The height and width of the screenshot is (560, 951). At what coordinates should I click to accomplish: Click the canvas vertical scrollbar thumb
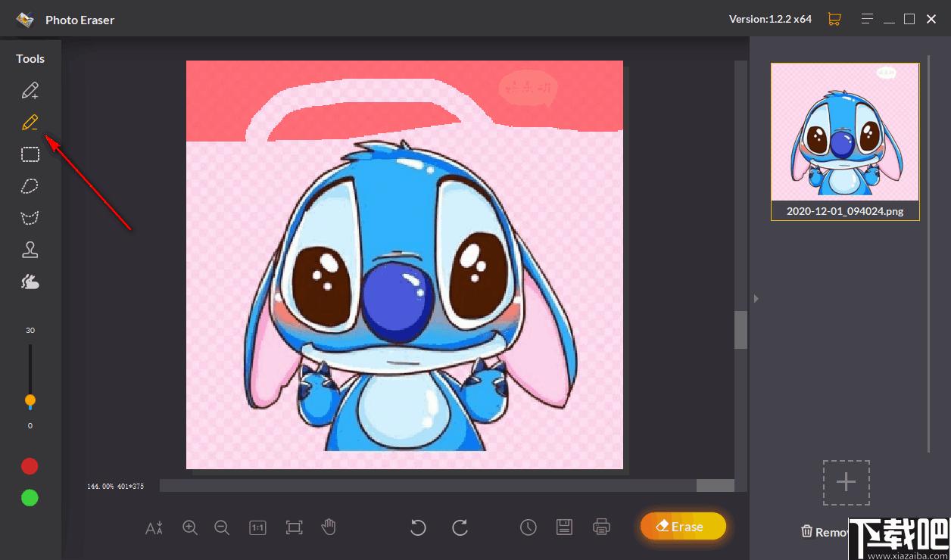(x=741, y=330)
